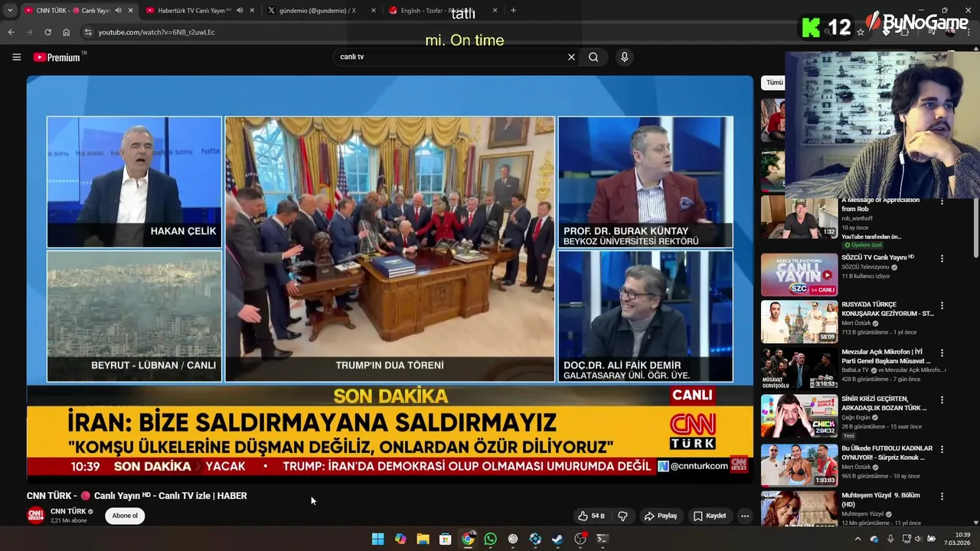Open Windows Start menu

point(377,539)
